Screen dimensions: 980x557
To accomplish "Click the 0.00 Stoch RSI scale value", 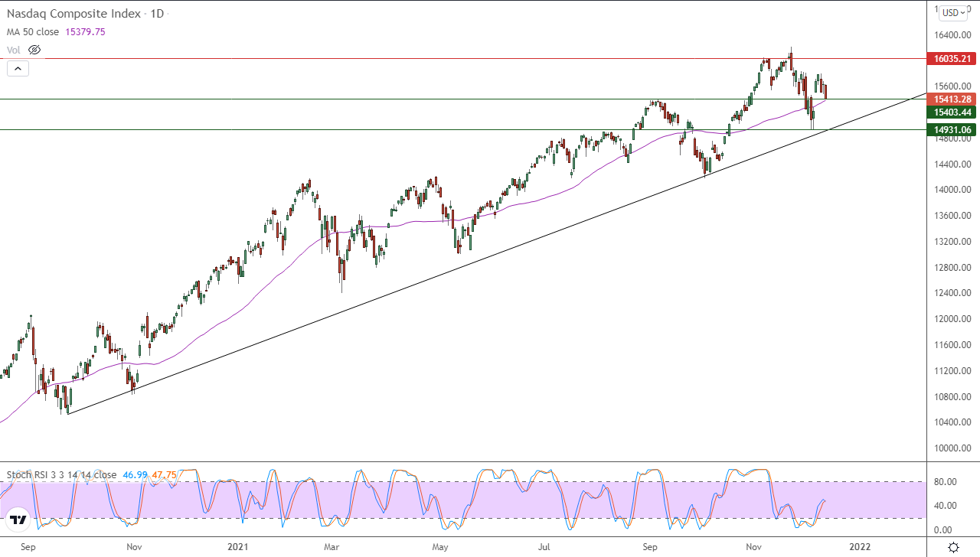I will point(942,529).
